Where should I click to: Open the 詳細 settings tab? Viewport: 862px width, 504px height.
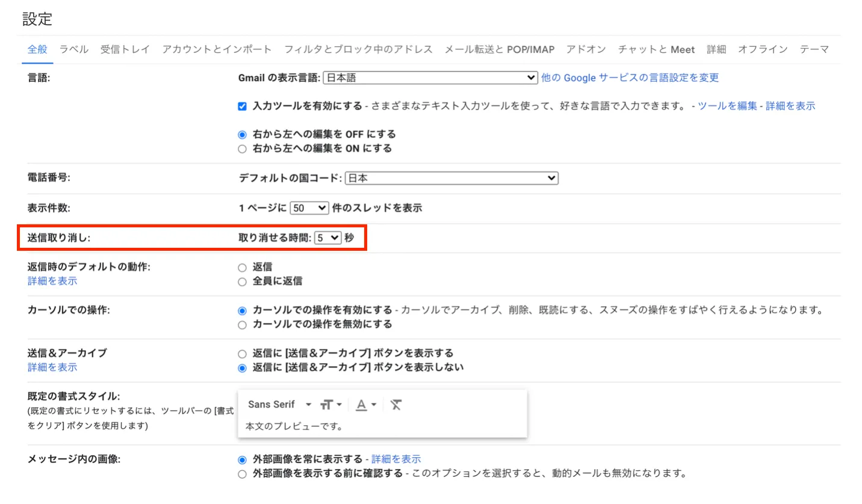[x=716, y=49]
